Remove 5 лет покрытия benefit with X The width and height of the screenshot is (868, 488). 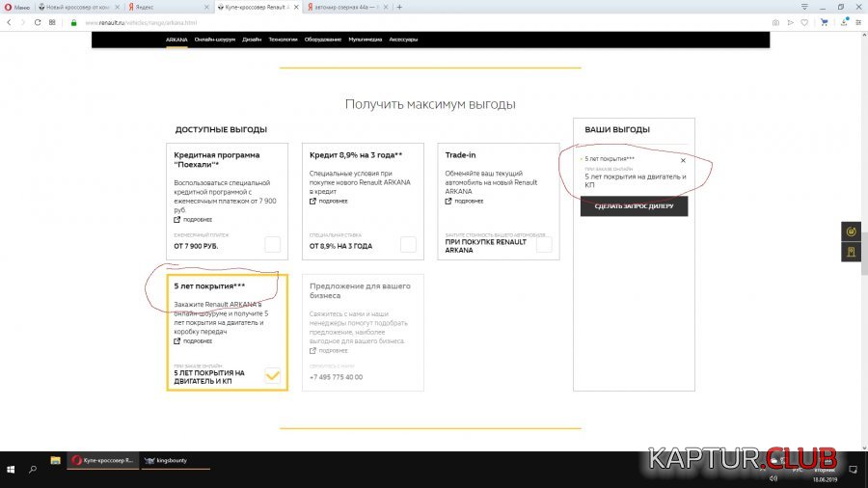click(x=683, y=160)
